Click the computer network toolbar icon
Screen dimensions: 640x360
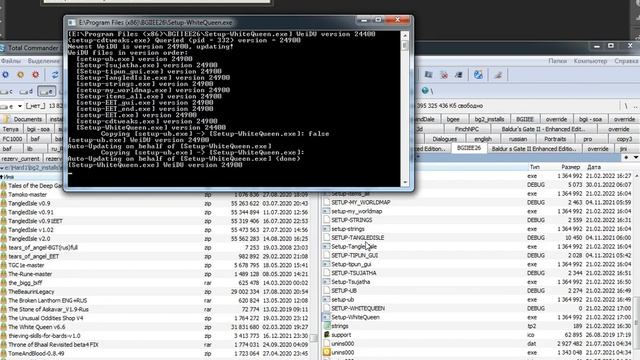(458, 75)
